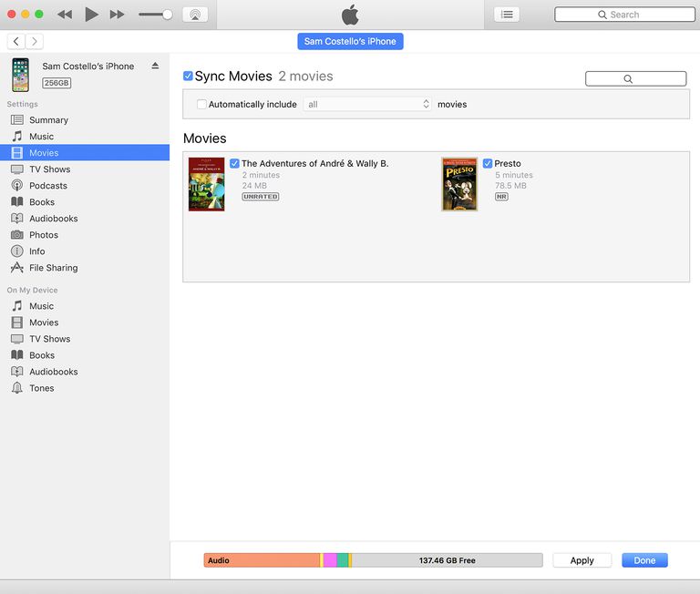Eject Sam Costello's iPhone

[x=155, y=66]
